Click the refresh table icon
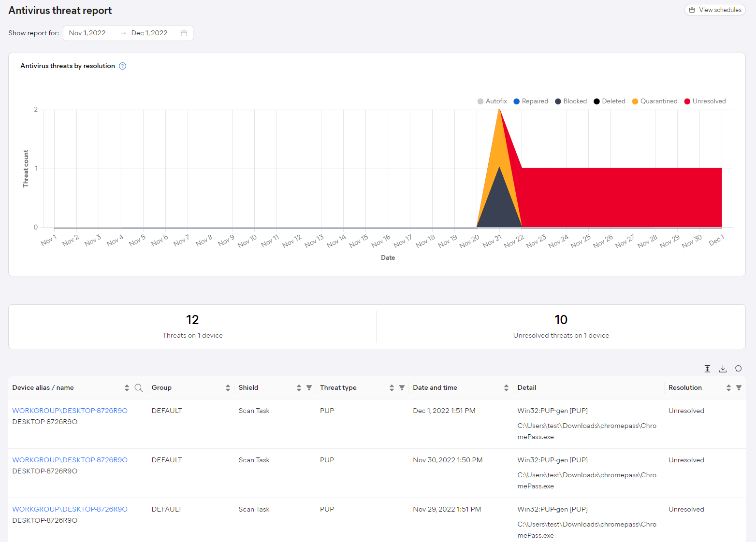The width and height of the screenshot is (756, 542). point(738,369)
